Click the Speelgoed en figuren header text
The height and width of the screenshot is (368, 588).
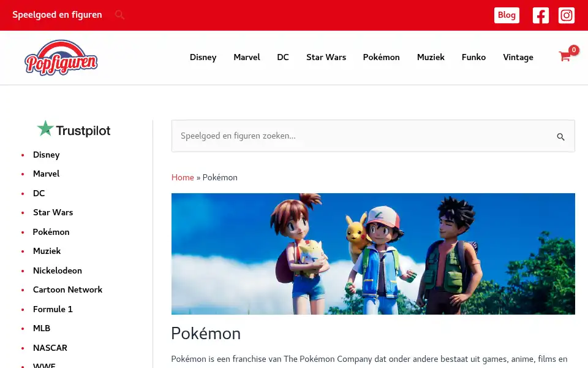57,15
